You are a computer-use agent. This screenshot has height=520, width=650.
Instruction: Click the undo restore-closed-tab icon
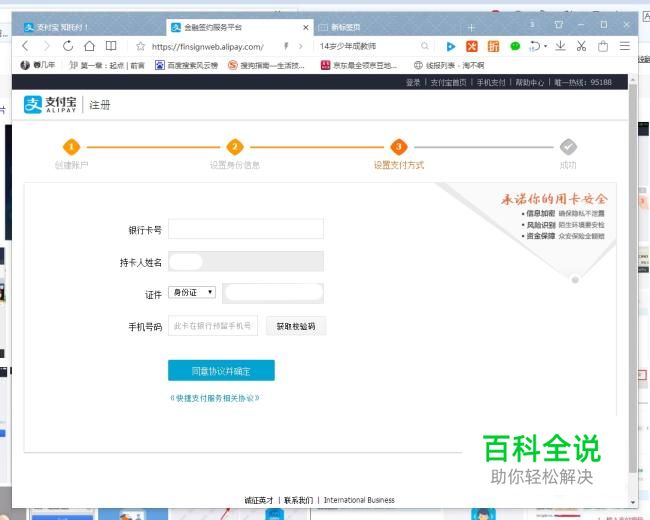tap(535, 46)
